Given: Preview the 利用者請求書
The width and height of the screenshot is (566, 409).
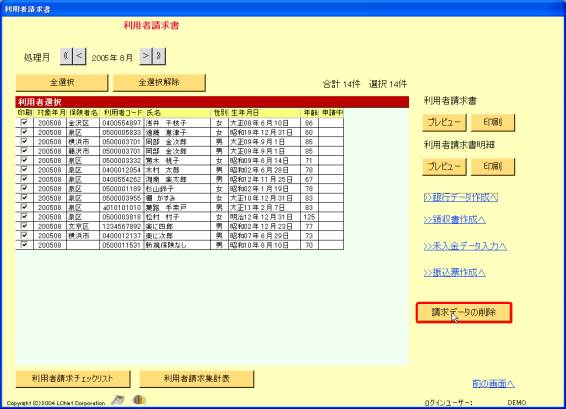Looking at the screenshot, I should [444, 122].
